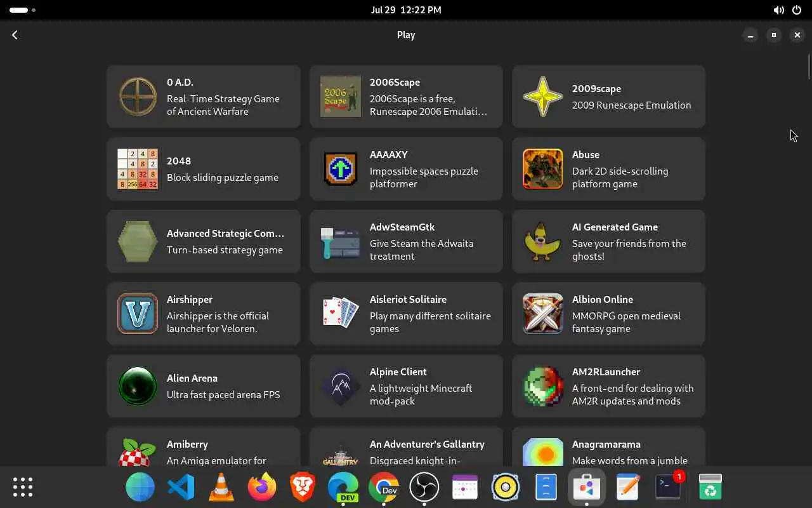Click the Albion Online crossed swords icon

(543, 314)
